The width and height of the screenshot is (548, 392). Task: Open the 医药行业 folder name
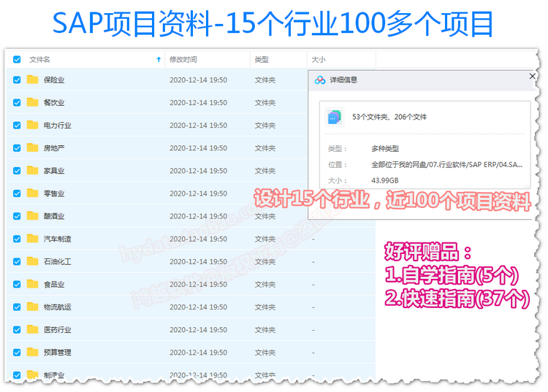pos(57,329)
